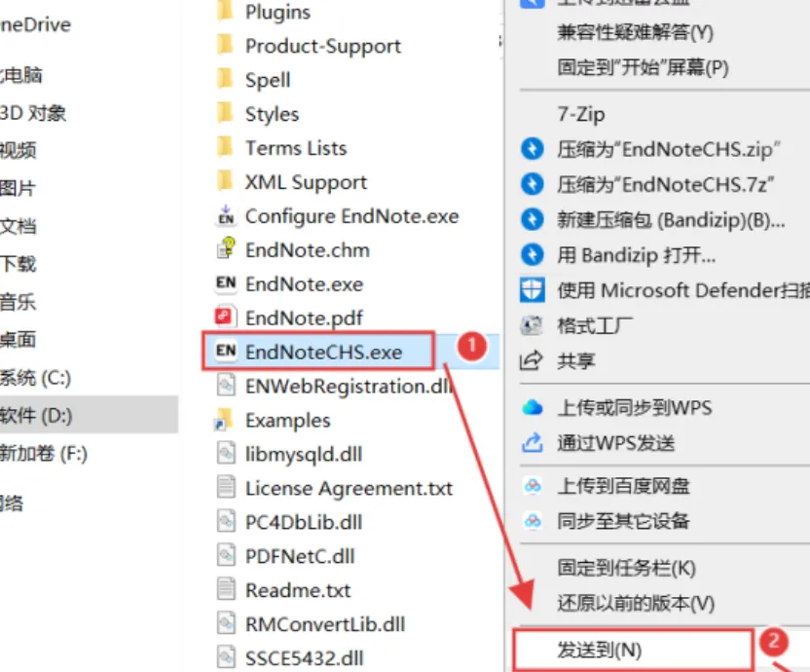The width and height of the screenshot is (810, 672).
Task: Click the WPS cloud upload icon
Action: click(x=533, y=407)
